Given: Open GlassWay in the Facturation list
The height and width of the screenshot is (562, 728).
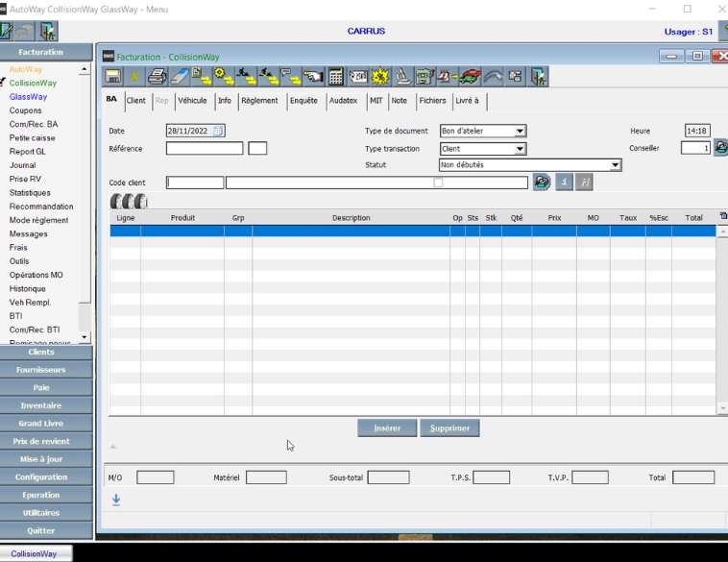Looking at the screenshot, I should pyautogui.click(x=28, y=97).
